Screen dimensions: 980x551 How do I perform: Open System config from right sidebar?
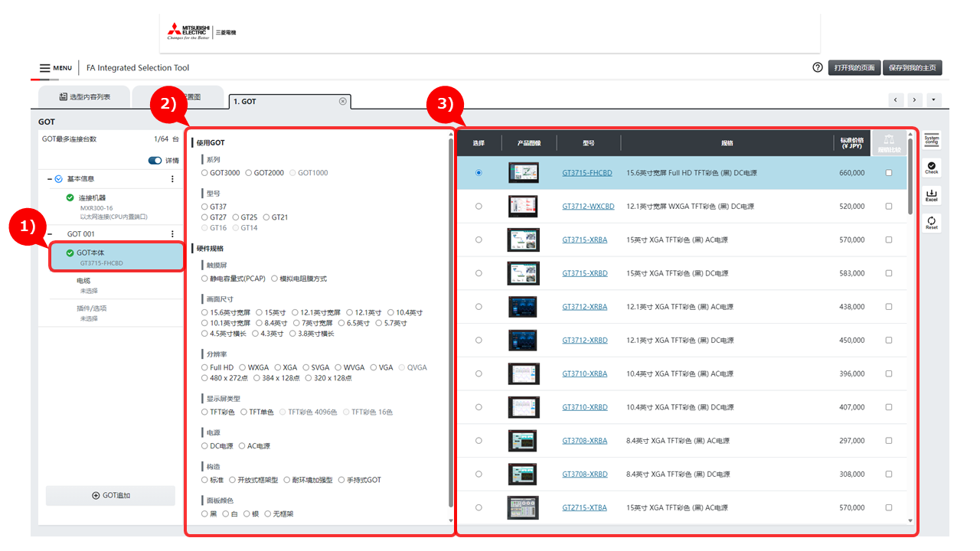pos(931,139)
